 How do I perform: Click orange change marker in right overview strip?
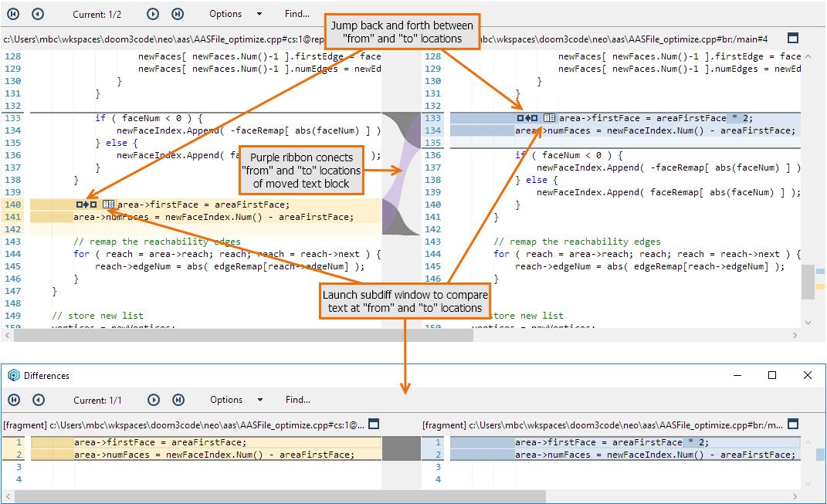coord(820,286)
